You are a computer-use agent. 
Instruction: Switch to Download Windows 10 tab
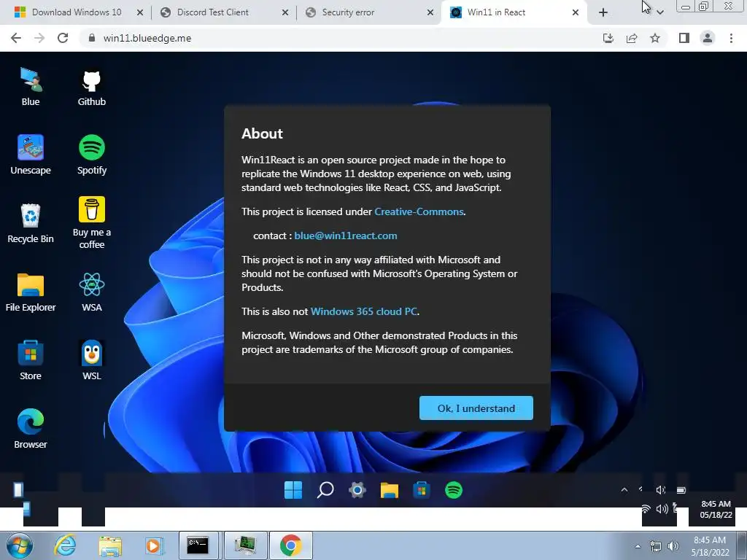point(76,12)
